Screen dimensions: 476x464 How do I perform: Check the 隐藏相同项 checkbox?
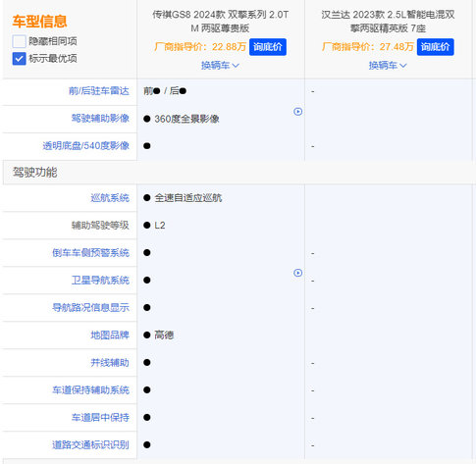click(x=19, y=41)
